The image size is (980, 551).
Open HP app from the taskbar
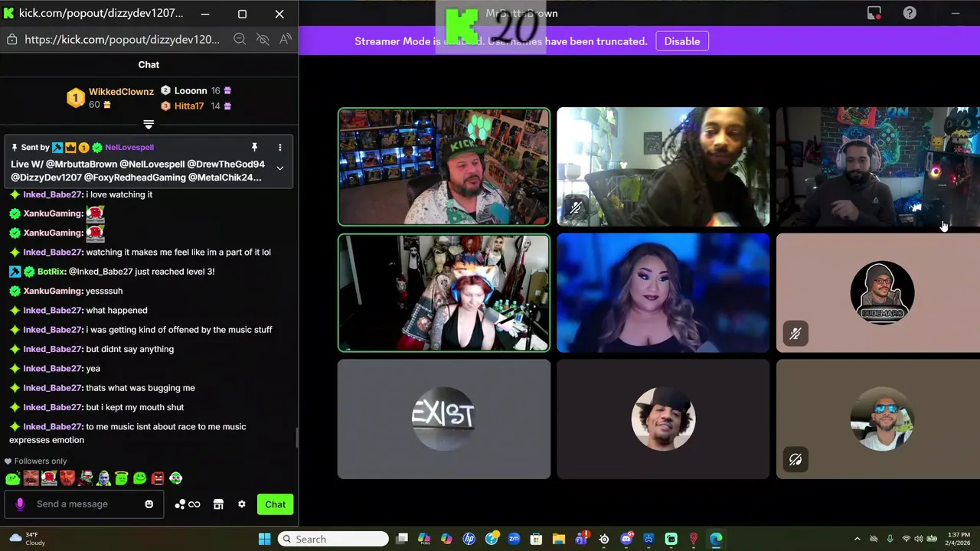469,539
